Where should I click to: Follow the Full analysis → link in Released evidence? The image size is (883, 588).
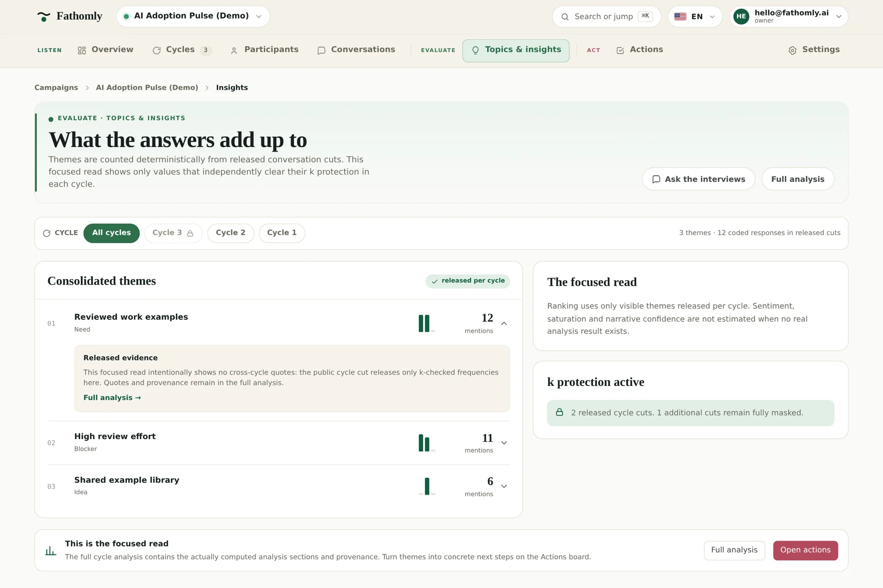(112, 398)
